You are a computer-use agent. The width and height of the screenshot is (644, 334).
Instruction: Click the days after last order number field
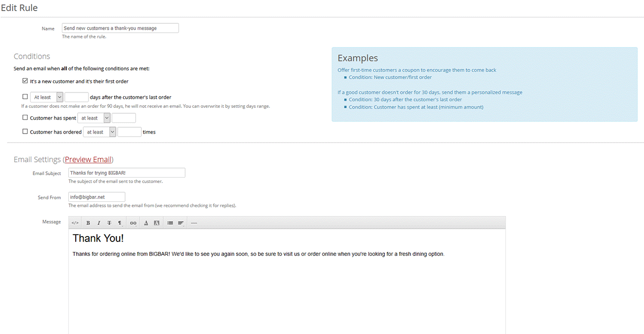click(x=77, y=97)
